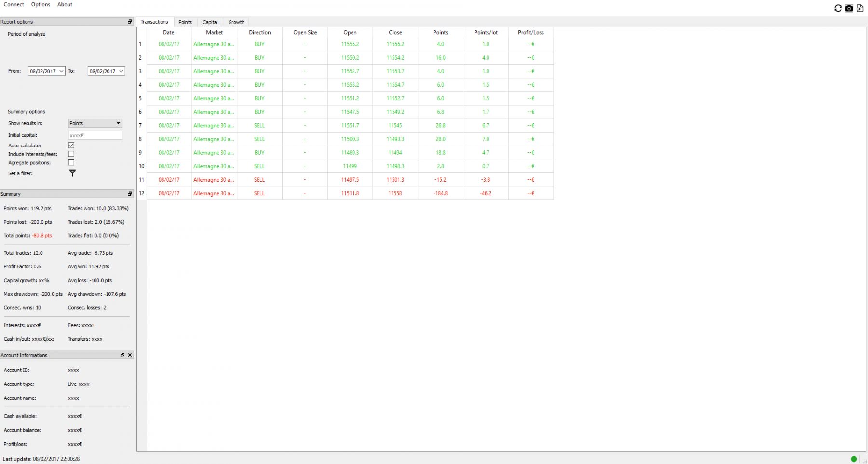
Task: Toggle the Auto-calculate checkbox
Action: click(71, 145)
